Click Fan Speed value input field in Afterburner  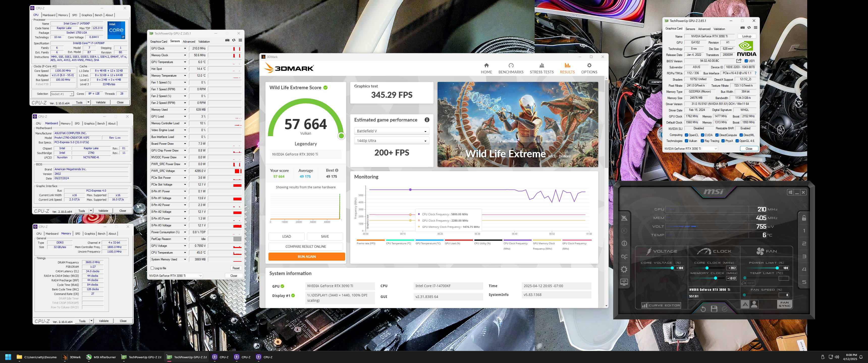click(x=784, y=295)
